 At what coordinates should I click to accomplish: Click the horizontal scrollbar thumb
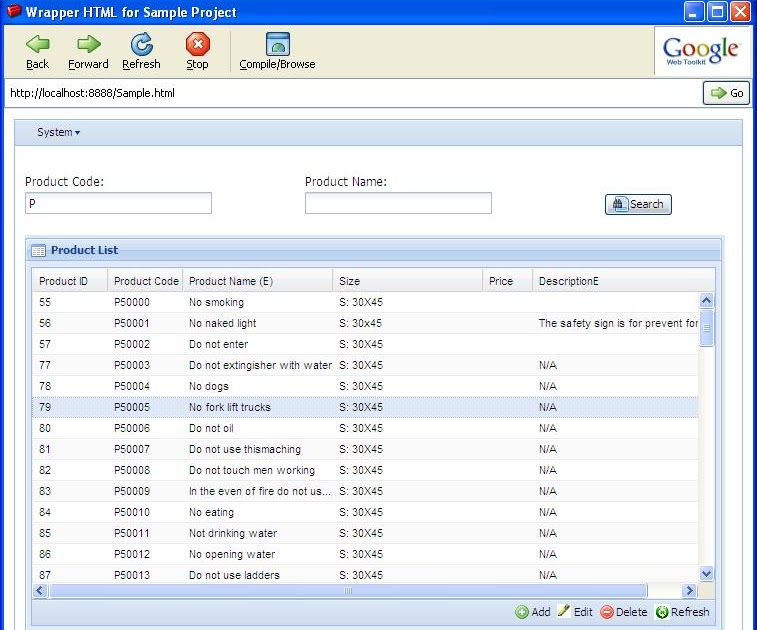point(348,590)
